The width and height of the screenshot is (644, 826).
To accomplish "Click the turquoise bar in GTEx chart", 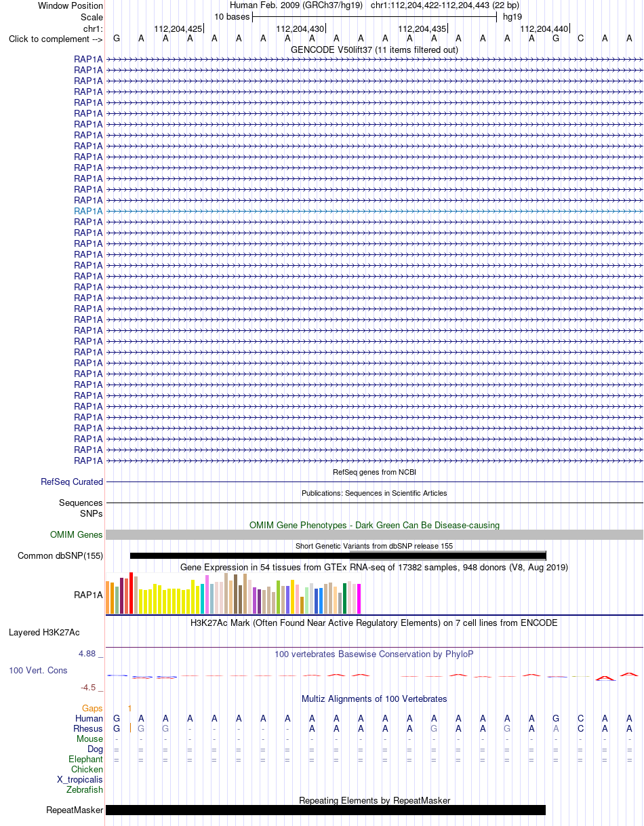I will pos(202,599).
